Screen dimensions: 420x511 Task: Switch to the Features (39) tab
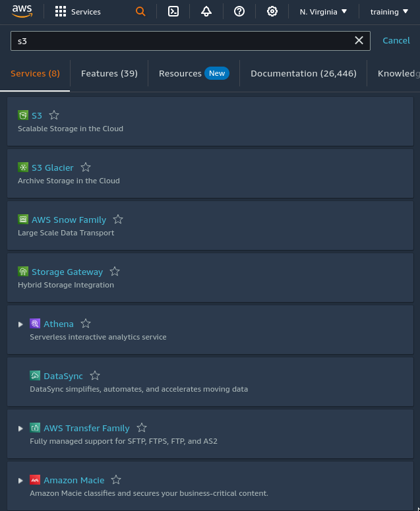(109, 74)
